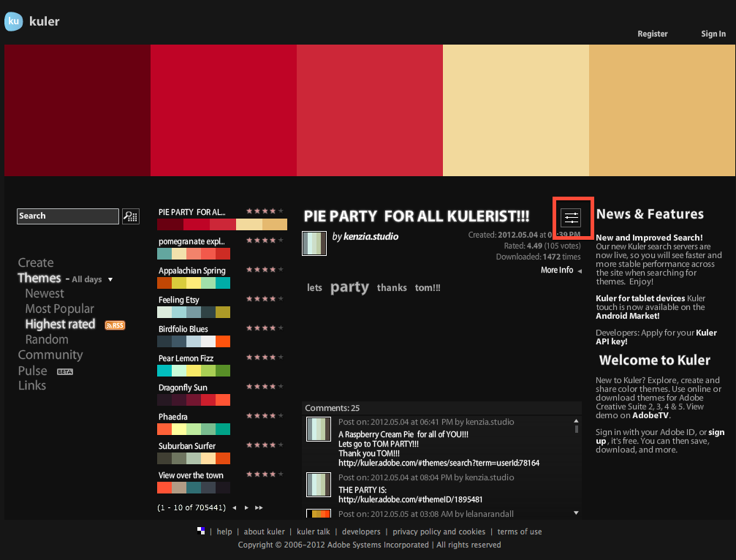
Task: Show Most Popular themes
Action: [60, 309]
